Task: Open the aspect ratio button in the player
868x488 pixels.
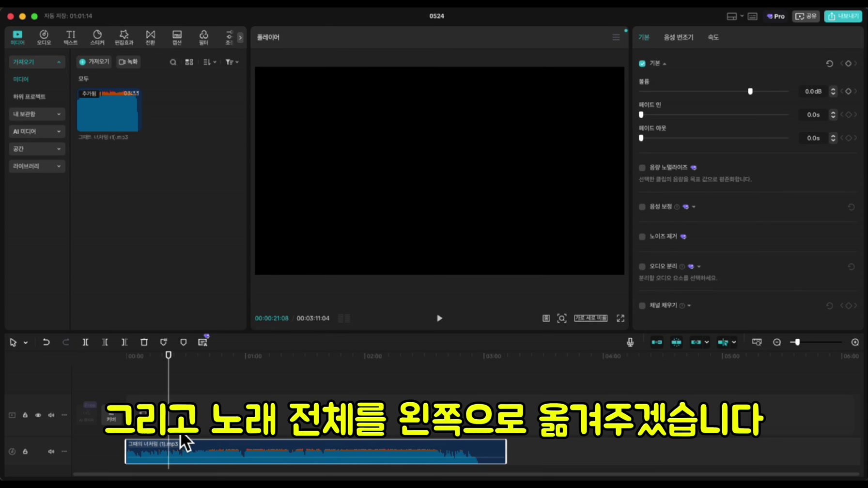Action: click(591, 318)
